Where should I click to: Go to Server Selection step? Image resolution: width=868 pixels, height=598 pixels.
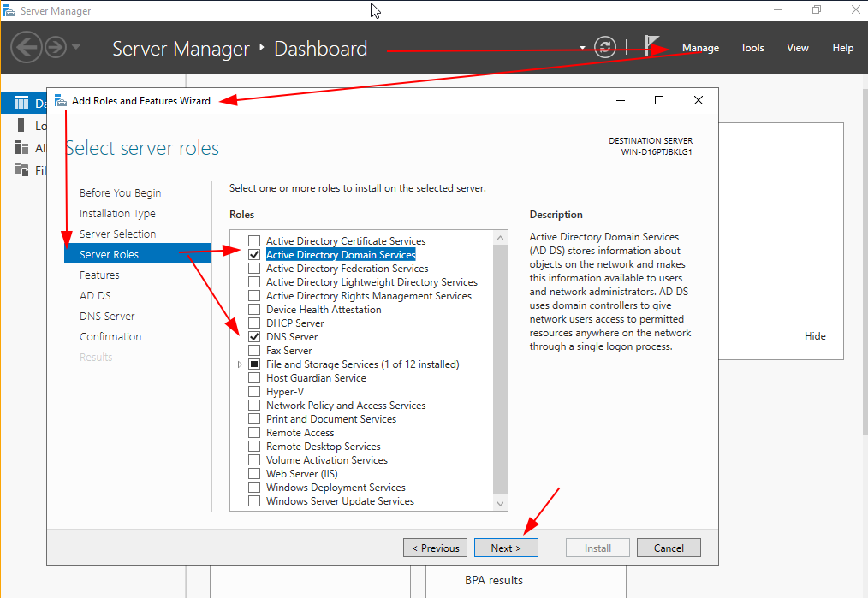point(117,234)
